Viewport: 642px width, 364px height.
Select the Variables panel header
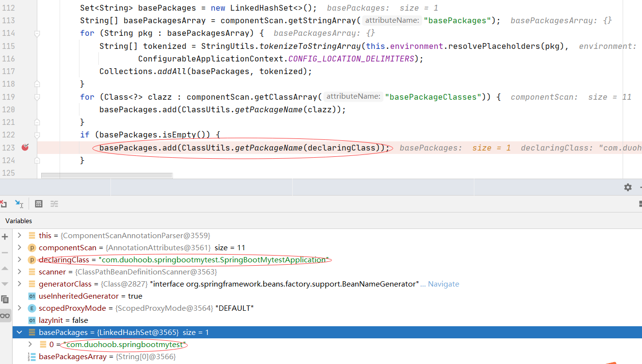coord(19,221)
